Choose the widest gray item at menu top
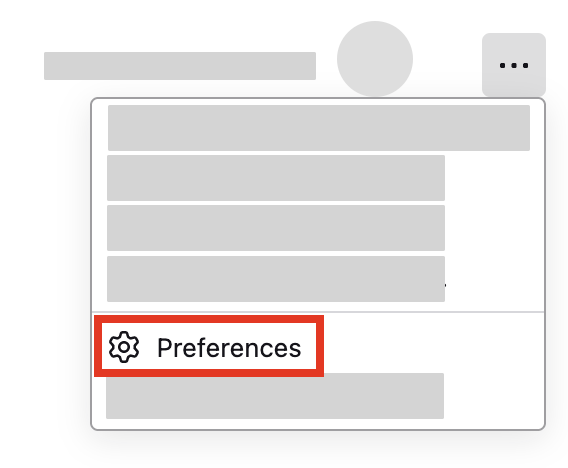The image size is (568, 468). tap(319, 128)
